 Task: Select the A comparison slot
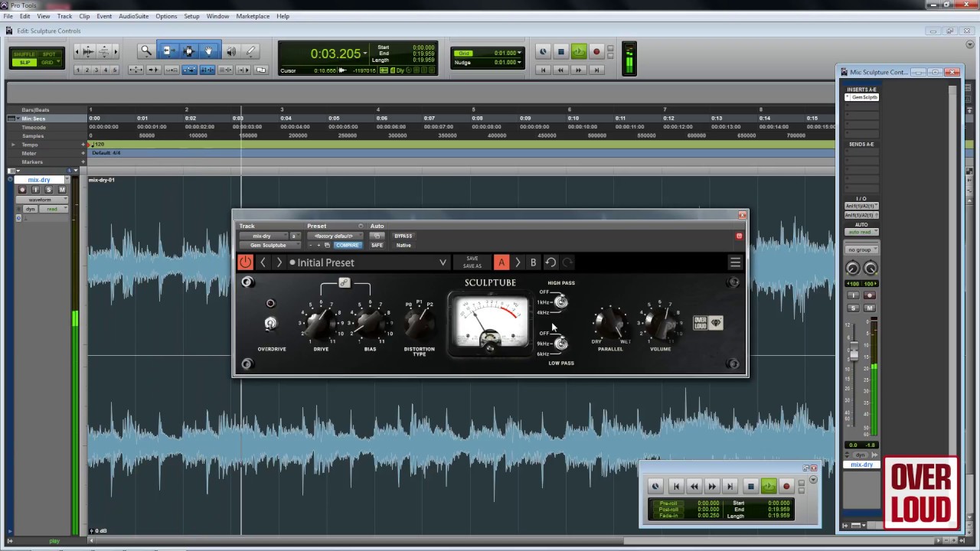pos(501,262)
